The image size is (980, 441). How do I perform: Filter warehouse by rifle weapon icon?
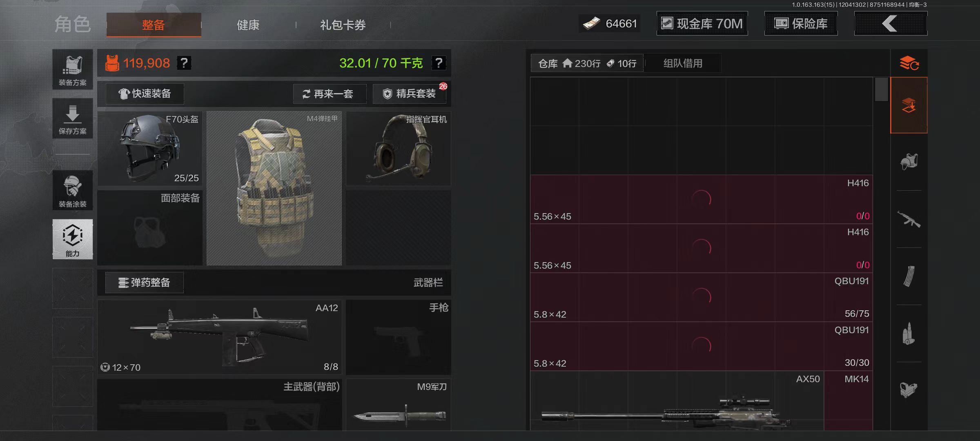[x=909, y=219]
